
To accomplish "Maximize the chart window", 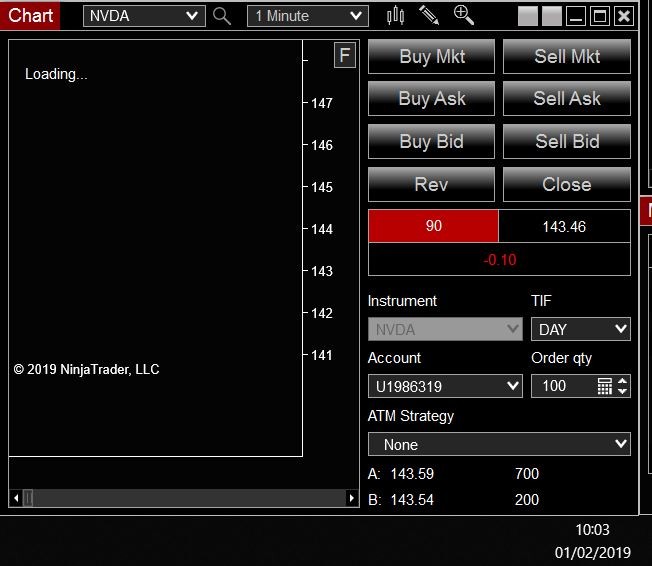I will click(x=600, y=16).
